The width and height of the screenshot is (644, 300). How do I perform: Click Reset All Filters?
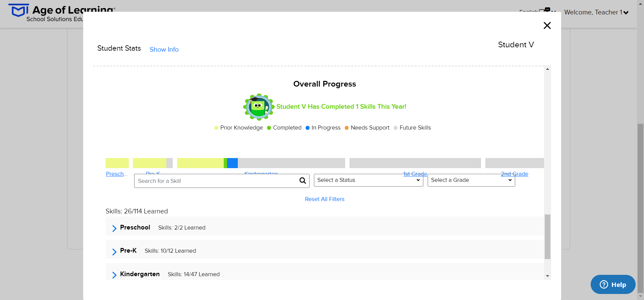pos(325,199)
